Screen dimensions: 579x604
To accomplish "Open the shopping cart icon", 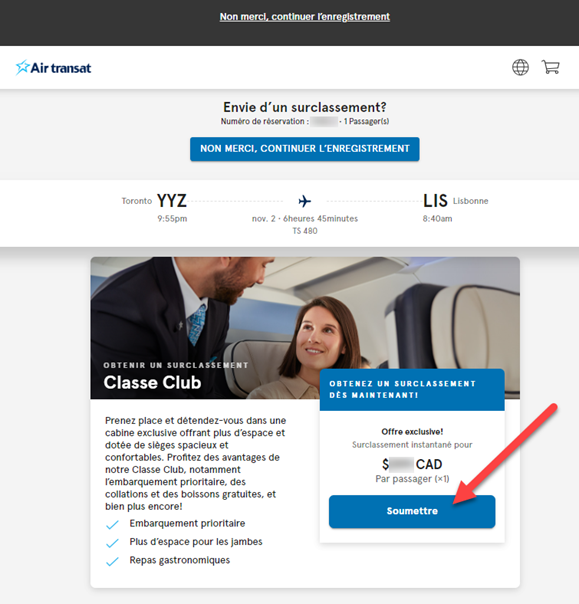I will point(550,67).
